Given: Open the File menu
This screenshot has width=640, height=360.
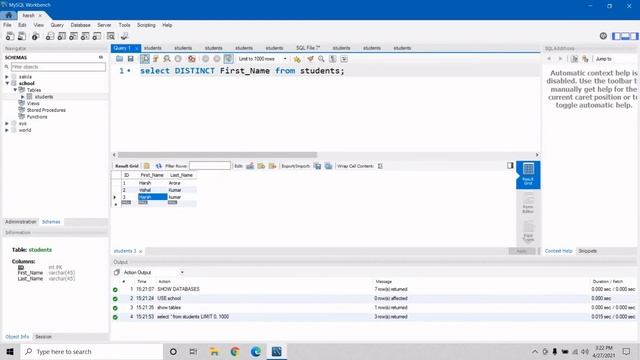Looking at the screenshot, I should point(7,25).
